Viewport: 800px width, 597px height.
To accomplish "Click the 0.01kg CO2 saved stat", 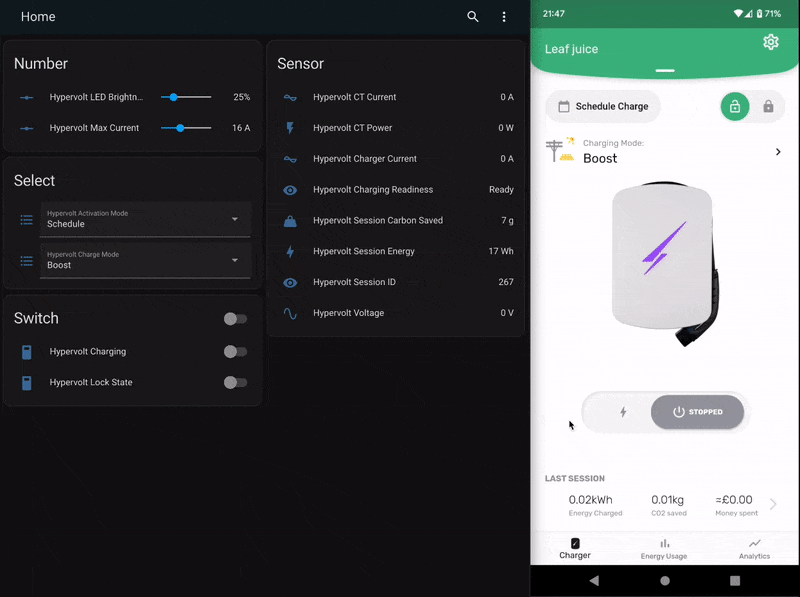I will (x=668, y=505).
